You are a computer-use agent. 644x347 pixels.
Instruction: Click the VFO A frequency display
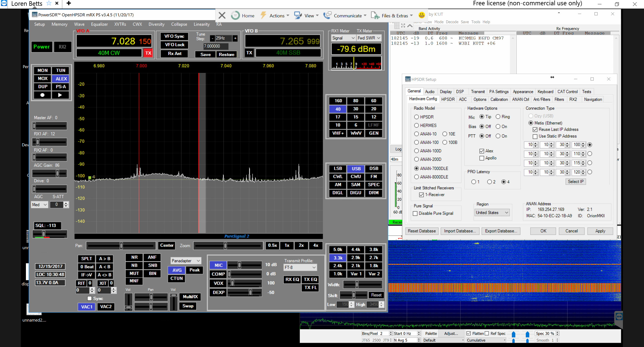pos(114,41)
